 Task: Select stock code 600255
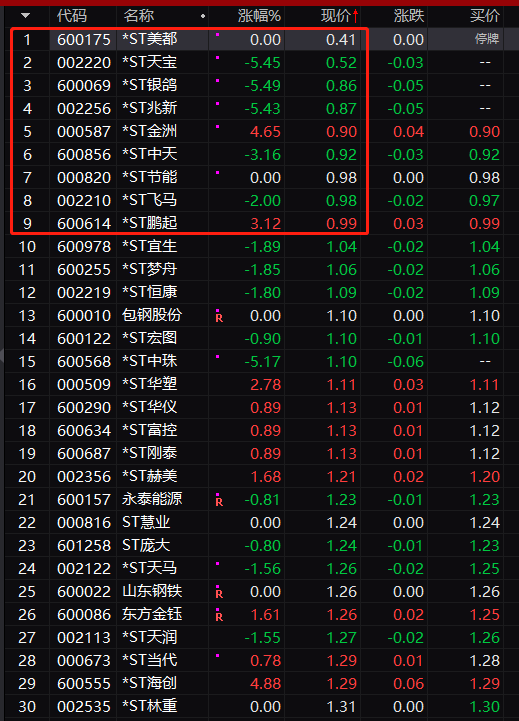(x=84, y=269)
